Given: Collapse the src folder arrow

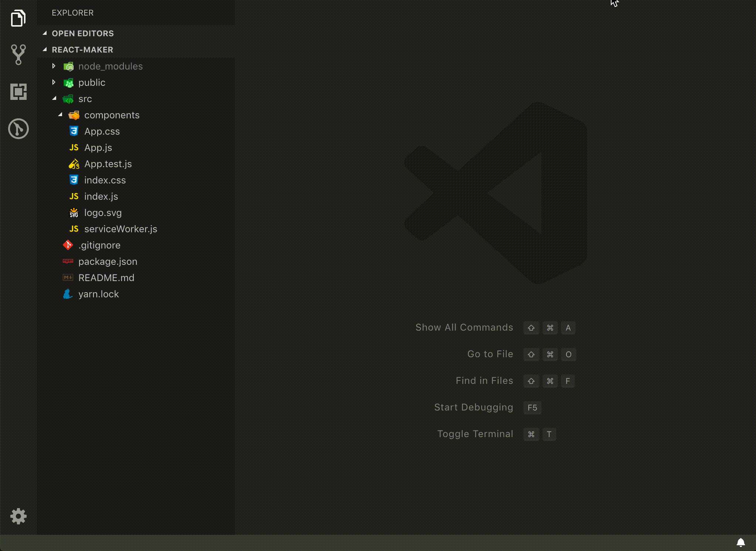Looking at the screenshot, I should pyautogui.click(x=54, y=98).
